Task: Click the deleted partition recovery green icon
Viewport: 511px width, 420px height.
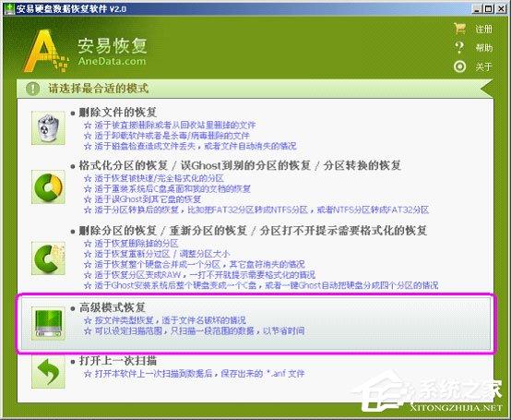Action: tap(48, 258)
